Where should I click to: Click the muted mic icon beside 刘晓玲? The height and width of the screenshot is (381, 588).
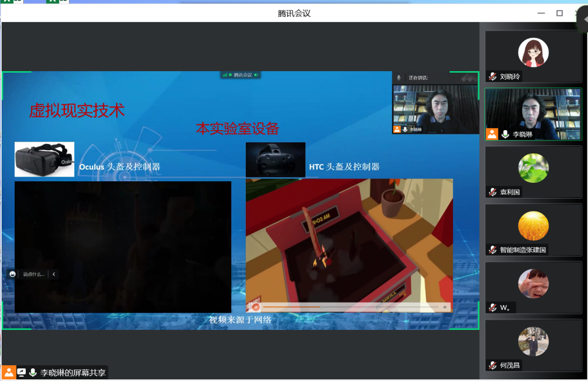[493, 76]
